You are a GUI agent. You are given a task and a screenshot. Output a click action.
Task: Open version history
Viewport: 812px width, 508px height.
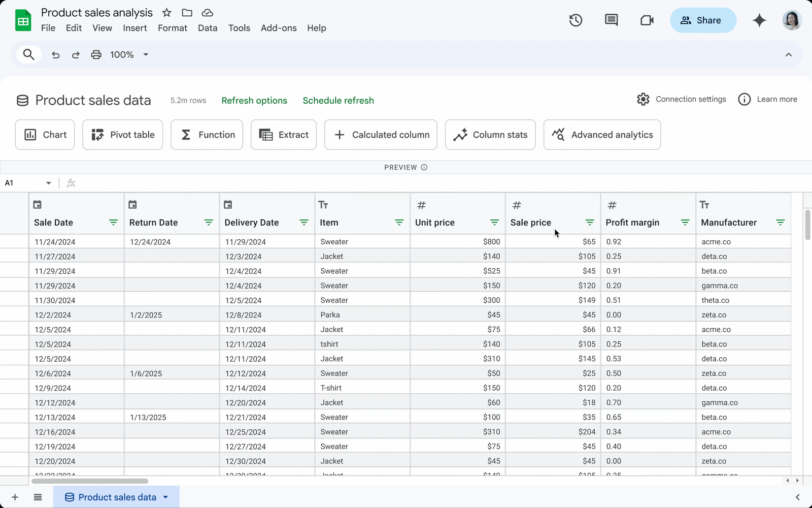(576, 20)
